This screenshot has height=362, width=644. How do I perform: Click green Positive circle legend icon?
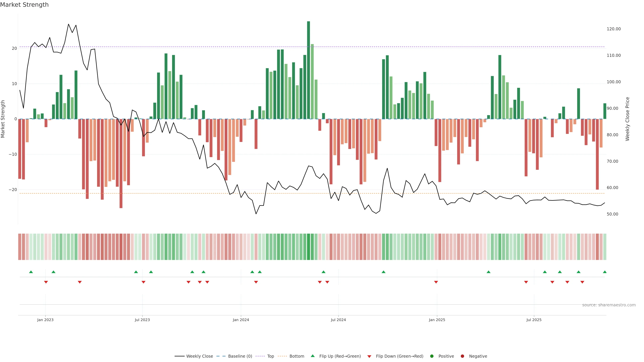point(432,356)
